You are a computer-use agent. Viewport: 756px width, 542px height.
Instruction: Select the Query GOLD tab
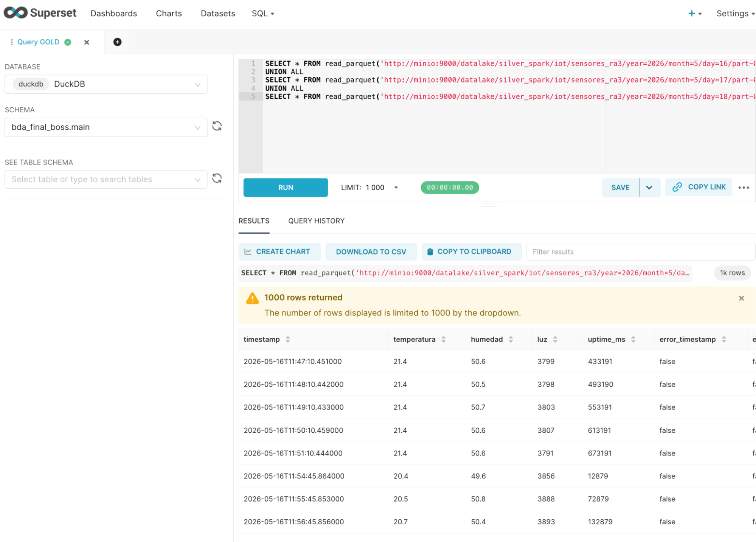click(x=38, y=42)
